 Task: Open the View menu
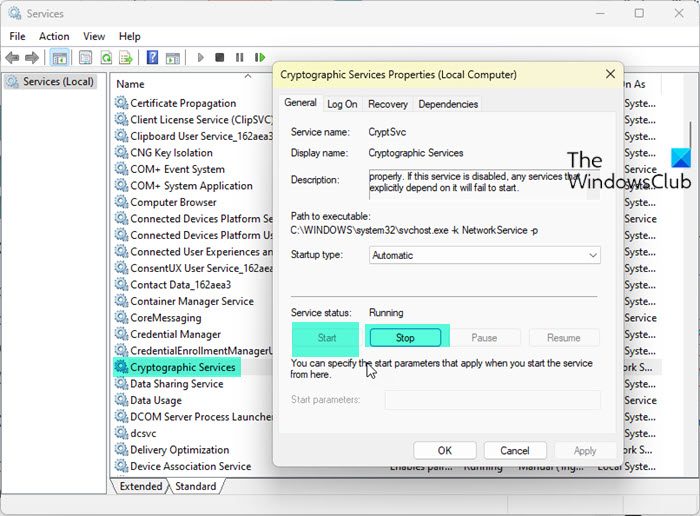94,36
